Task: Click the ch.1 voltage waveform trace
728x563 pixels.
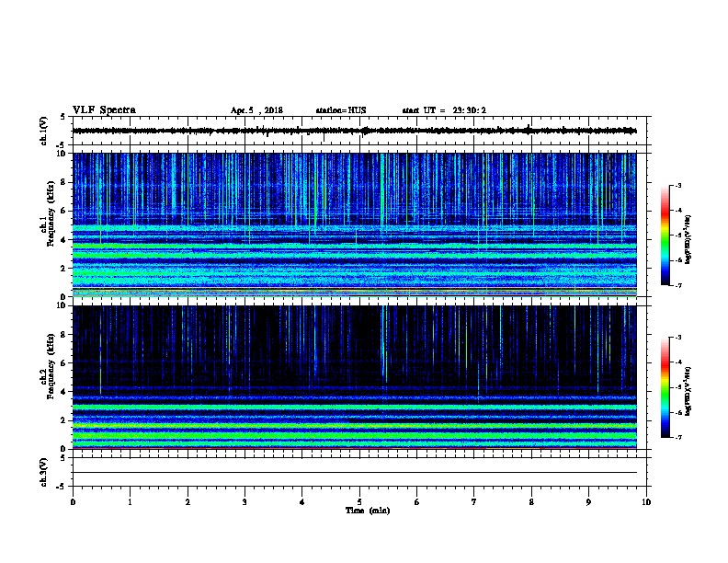Action: pos(355,131)
